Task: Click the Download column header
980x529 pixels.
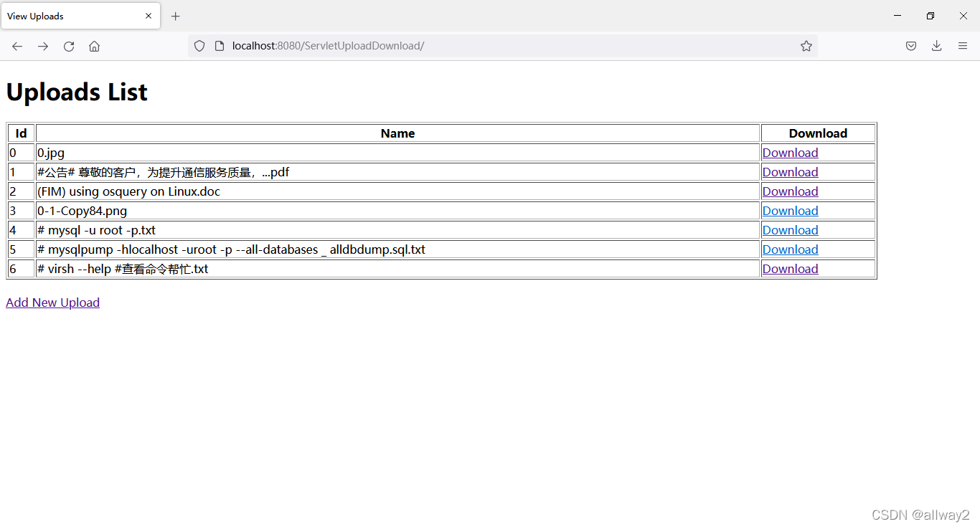Action: tap(818, 133)
